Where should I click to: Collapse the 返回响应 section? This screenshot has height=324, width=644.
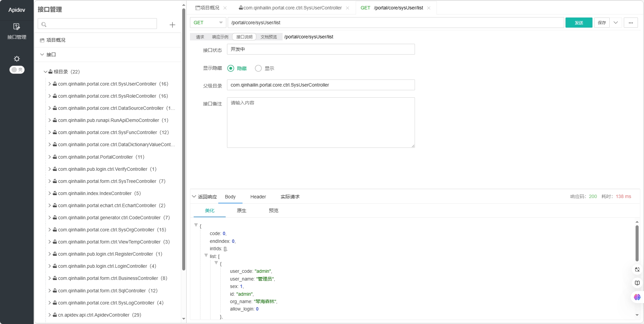(x=194, y=196)
